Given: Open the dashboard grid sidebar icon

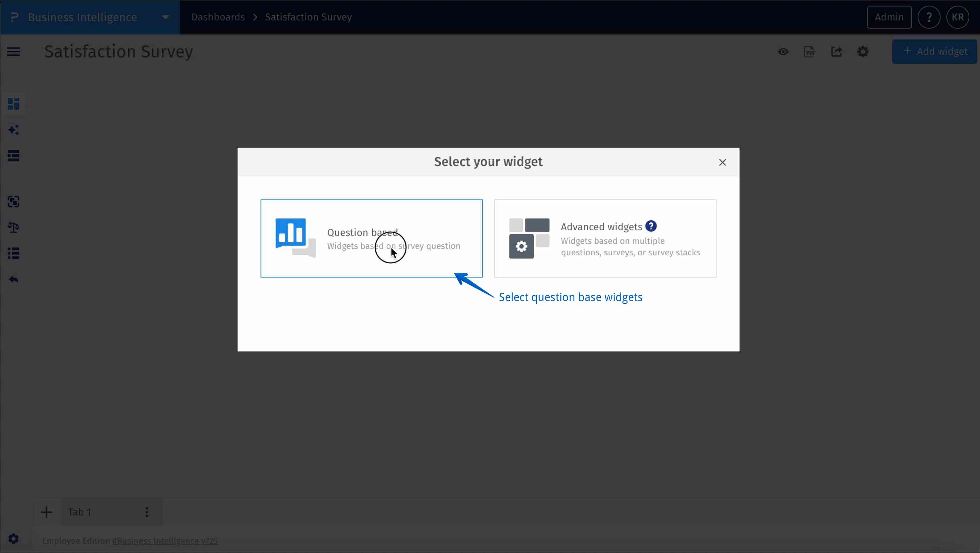Looking at the screenshot, I should 14,104.
